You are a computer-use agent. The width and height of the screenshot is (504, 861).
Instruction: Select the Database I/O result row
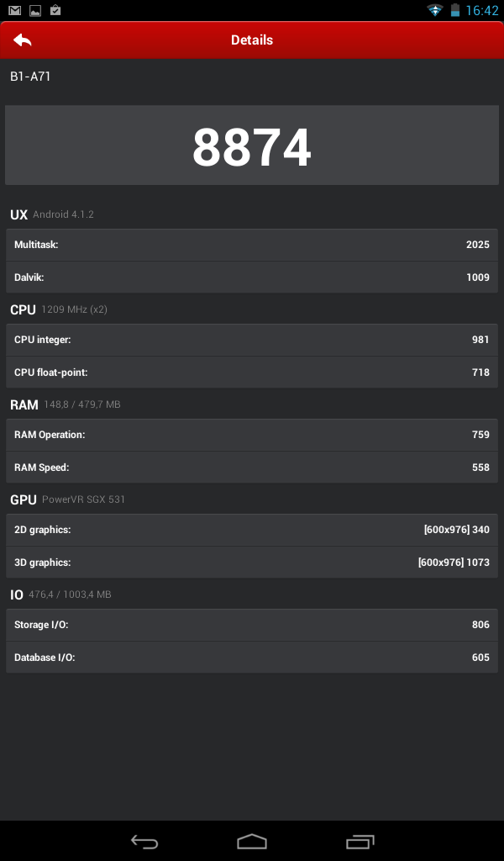click(252, 658)
